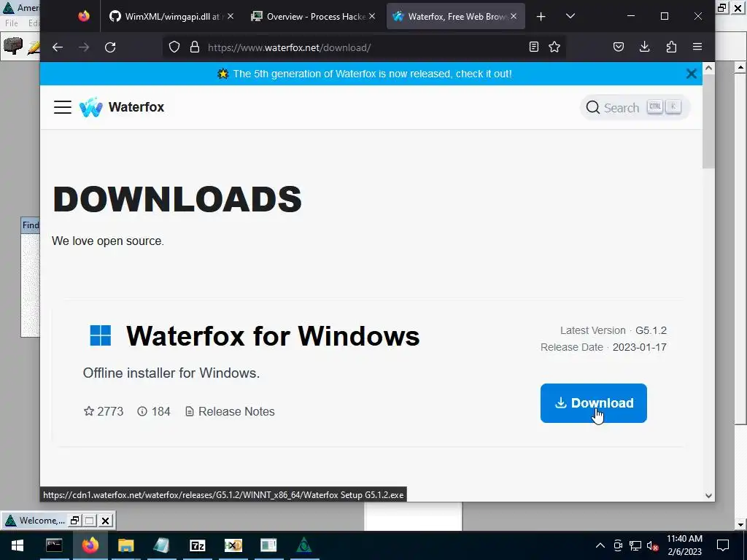747x560 pixels.
Task: Open muted volume tray icon
Action: [x=653, y=545]
